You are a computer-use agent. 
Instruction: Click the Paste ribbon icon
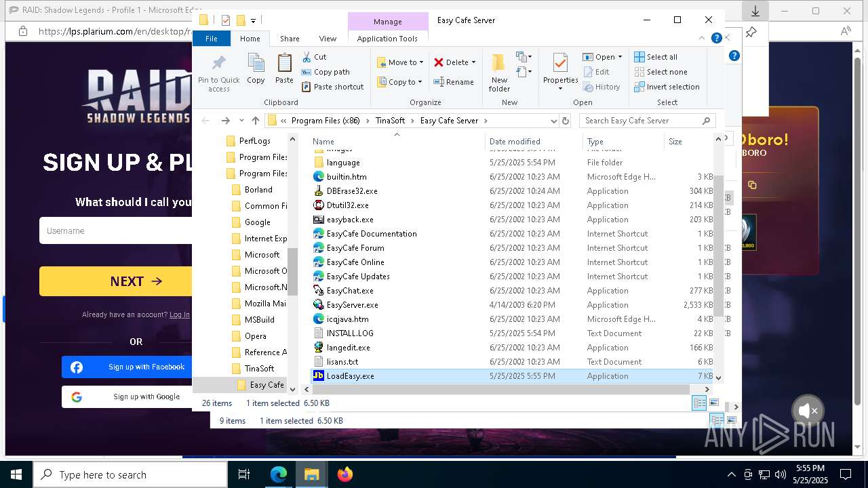tap(284, 69)
